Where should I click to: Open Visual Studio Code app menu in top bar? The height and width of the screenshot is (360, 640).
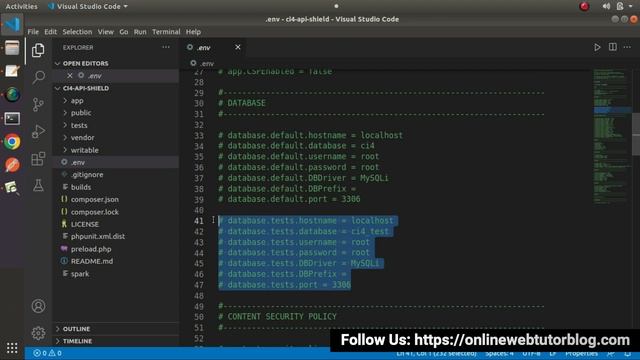point(88,6)
